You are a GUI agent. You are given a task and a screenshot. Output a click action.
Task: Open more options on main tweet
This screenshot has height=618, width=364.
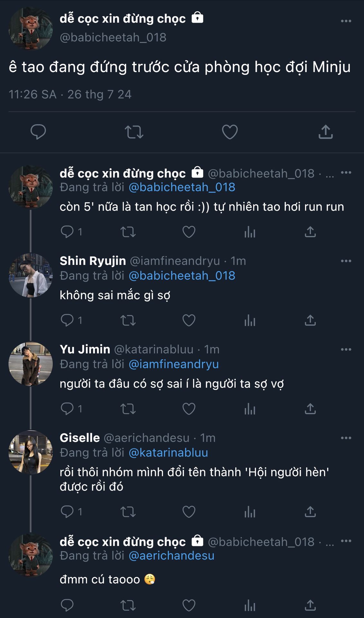(346, 21)
